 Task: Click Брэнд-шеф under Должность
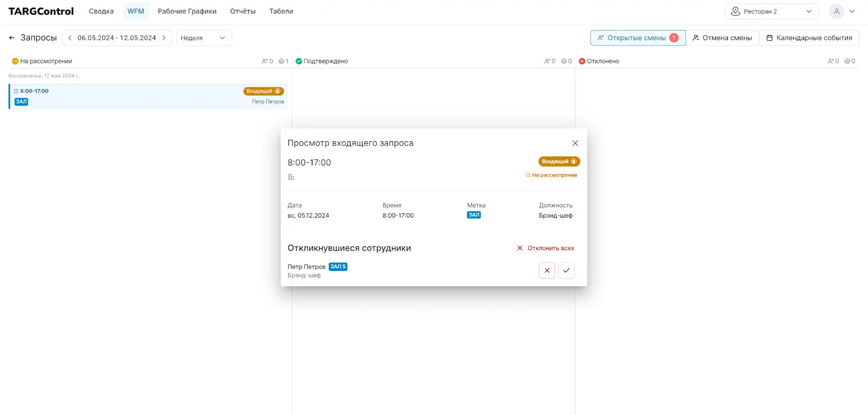pyautogui.click(x=556, y=216)
